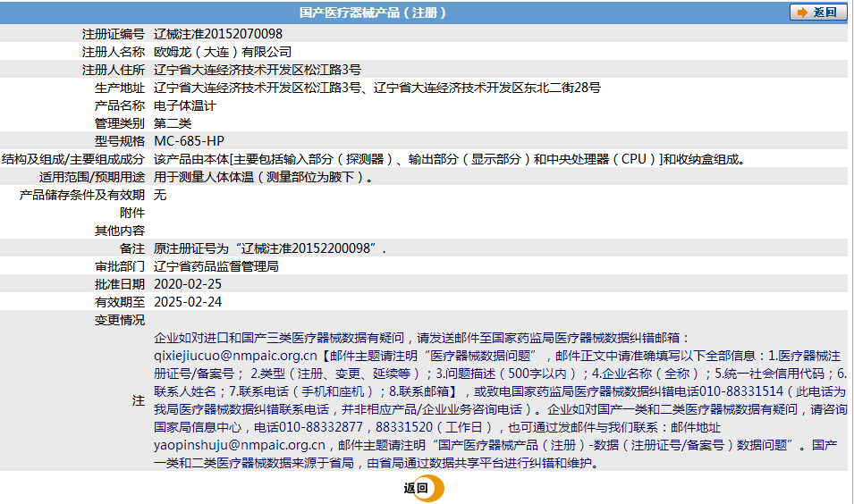854x504 pixels.
Task: Click the management class value 第二类
Action: (172, 123)
